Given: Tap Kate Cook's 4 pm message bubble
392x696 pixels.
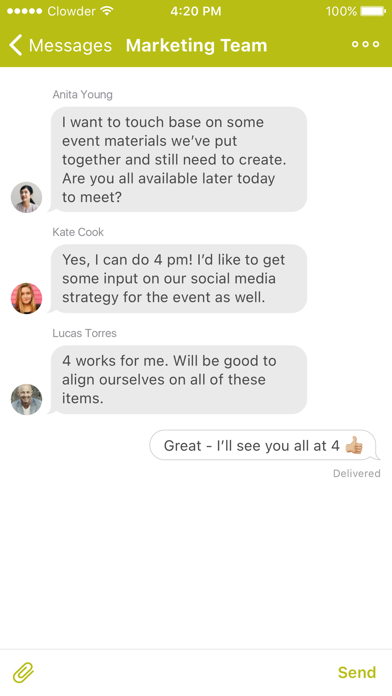Looking at the screenshot, I should click(x=178, y=279).
